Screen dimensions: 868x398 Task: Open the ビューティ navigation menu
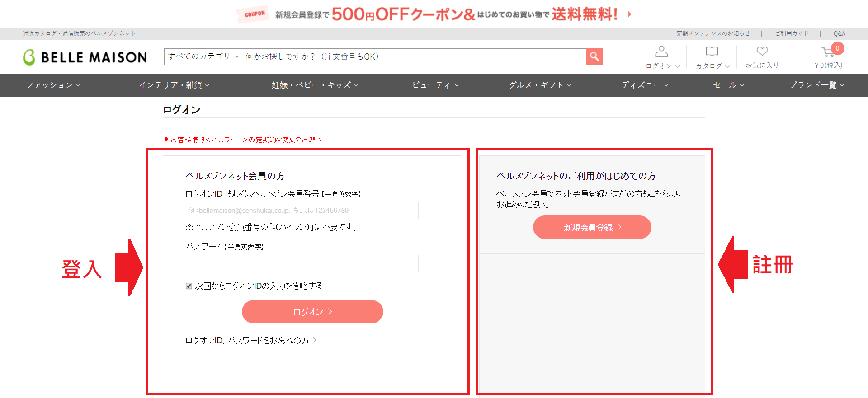tap(435, 85)
